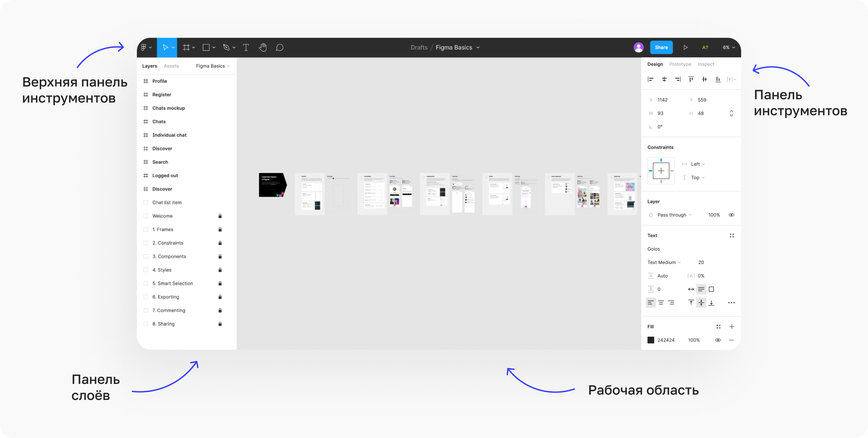Switch to the Prototype tab
This screenshot has height=438, width=868.
[x=680, y=64]
